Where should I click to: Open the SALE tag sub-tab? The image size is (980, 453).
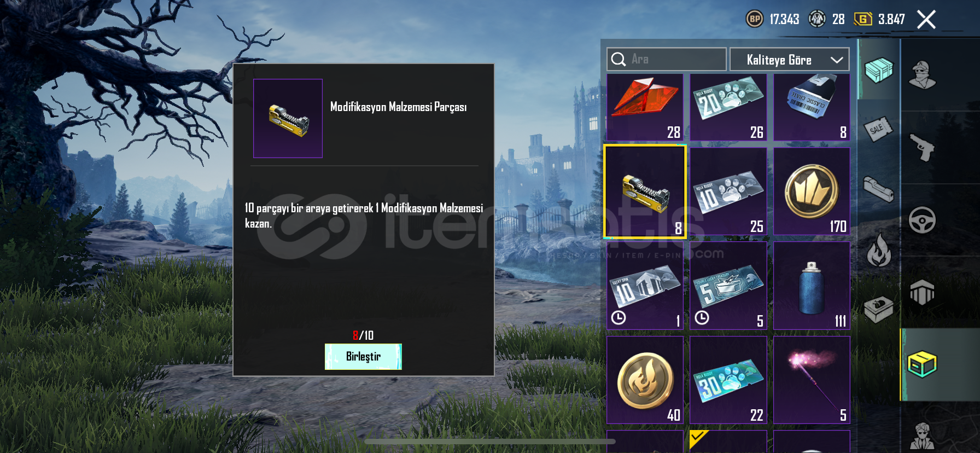pos(878,129)
